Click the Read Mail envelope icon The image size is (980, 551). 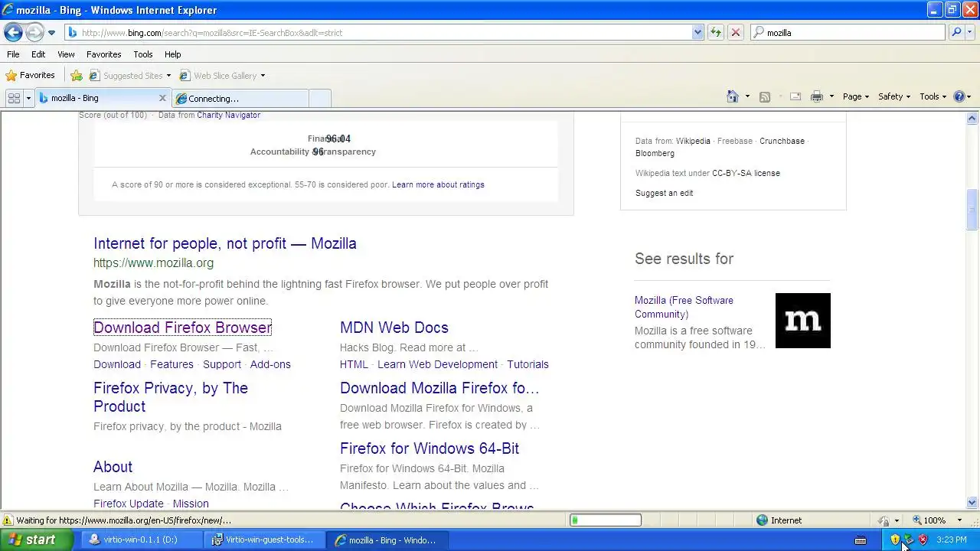point(795,96)
